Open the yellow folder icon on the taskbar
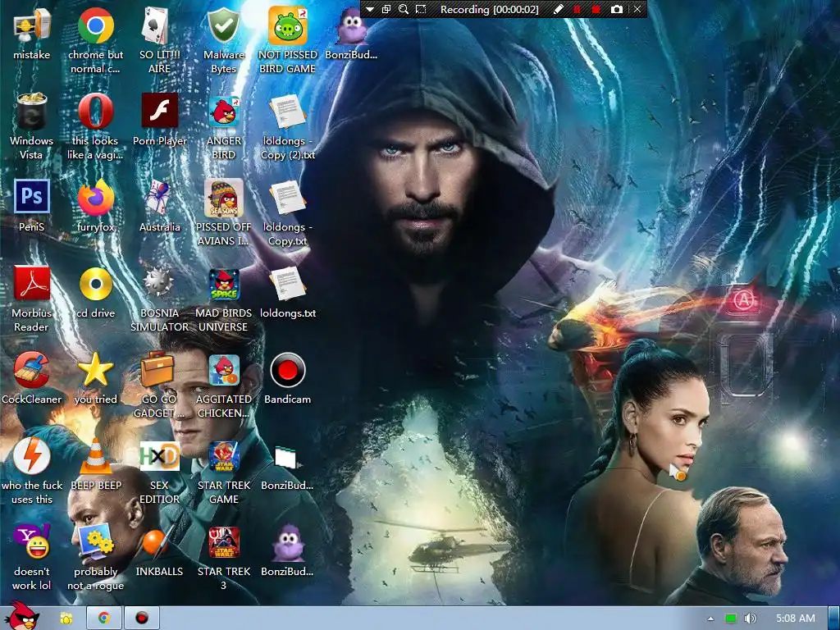The height and width of the screenshot is (630, 840). point(66,619)
